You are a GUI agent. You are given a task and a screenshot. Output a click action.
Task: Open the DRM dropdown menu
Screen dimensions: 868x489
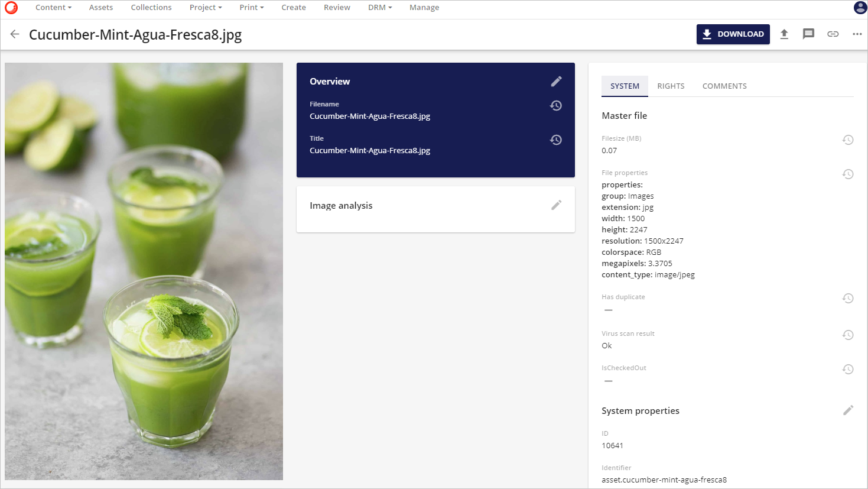coord(379,7)
